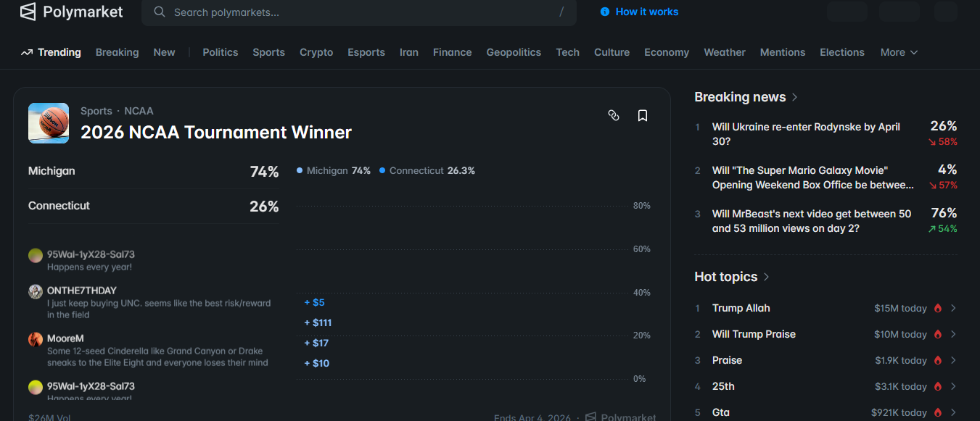
Task: Click the Gta hot topic
Action: (x=721, y=412)
